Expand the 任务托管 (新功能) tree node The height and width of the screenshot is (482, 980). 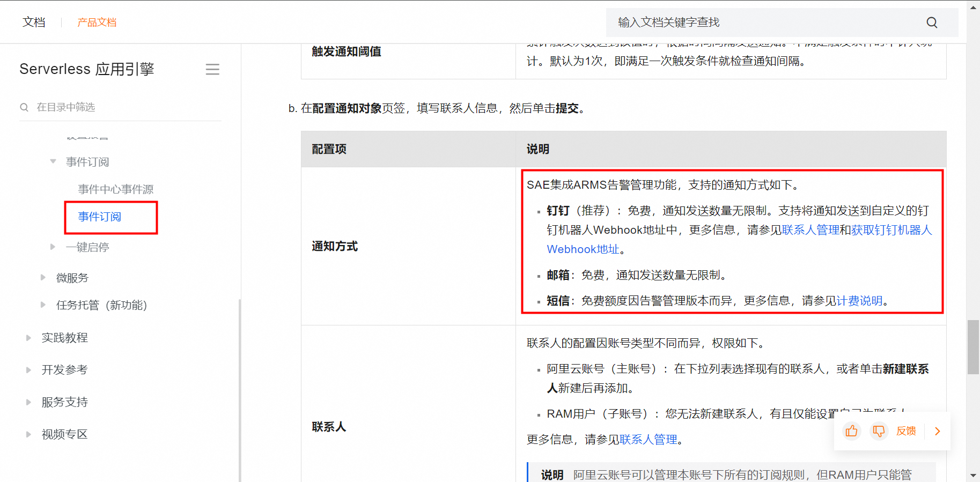coord(43,305)
